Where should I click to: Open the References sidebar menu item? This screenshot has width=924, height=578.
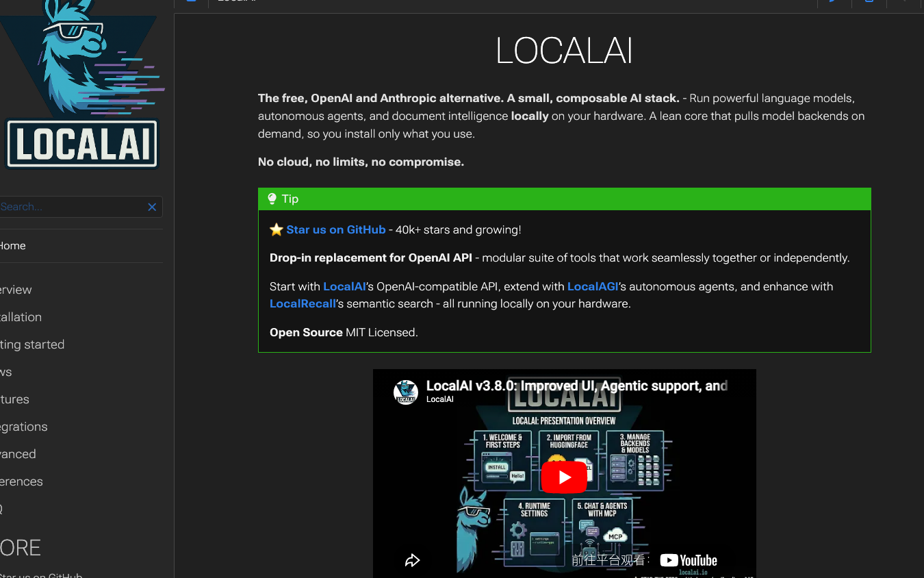click(x=21, y=481)
